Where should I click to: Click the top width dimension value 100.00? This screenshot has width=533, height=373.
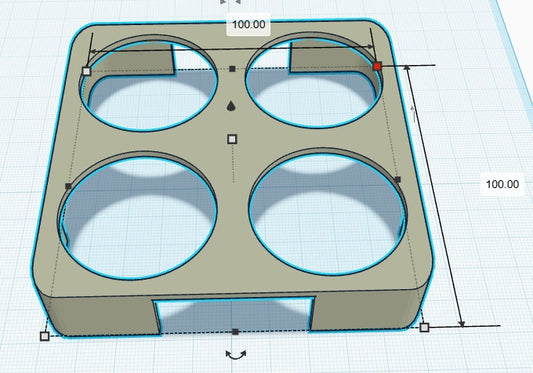pos(248,24)
